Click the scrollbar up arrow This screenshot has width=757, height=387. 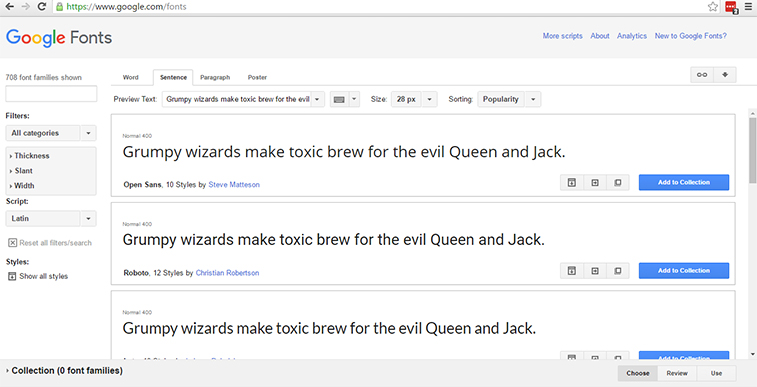(x=752, y=113)
